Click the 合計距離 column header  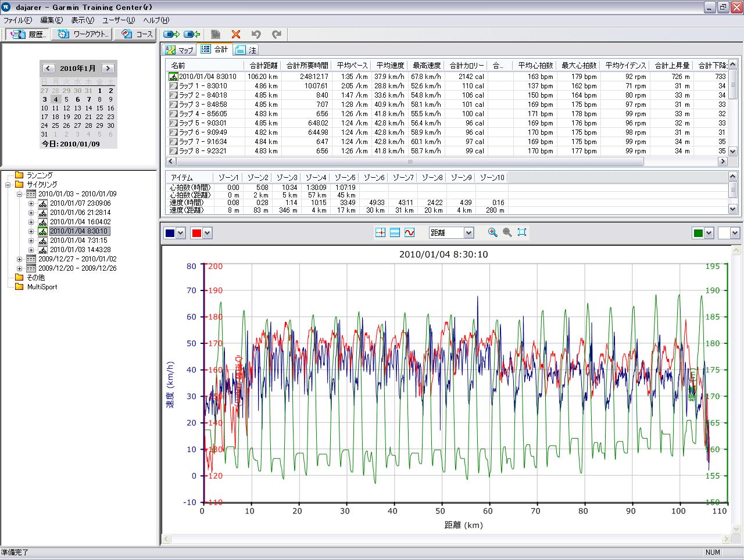tap(263, 66)
